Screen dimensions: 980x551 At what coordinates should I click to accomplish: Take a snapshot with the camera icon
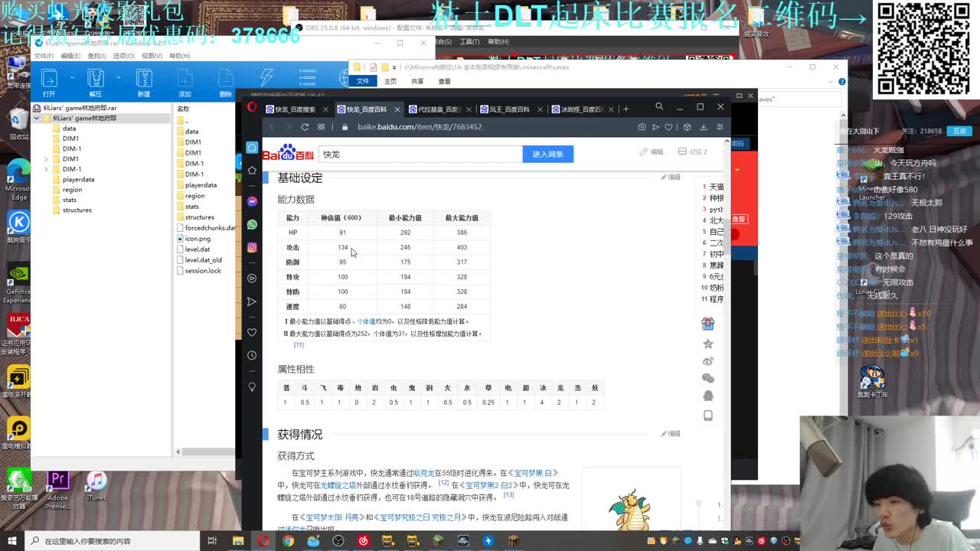642,127
